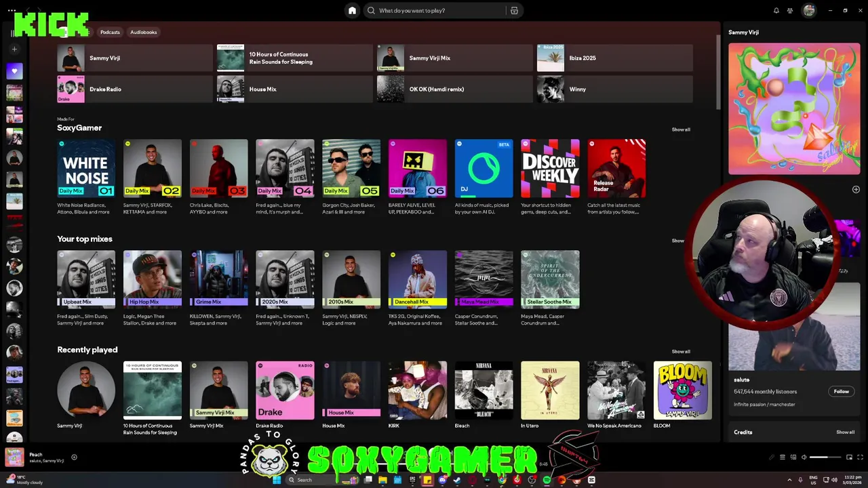
Task: Show all Credits in Now Playing panel
Action: tap(845, 432)
